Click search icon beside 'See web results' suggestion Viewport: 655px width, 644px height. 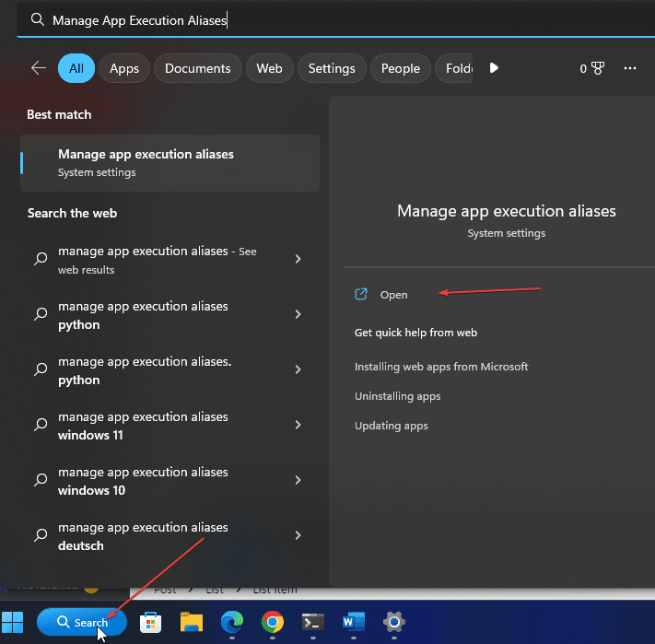41,259
